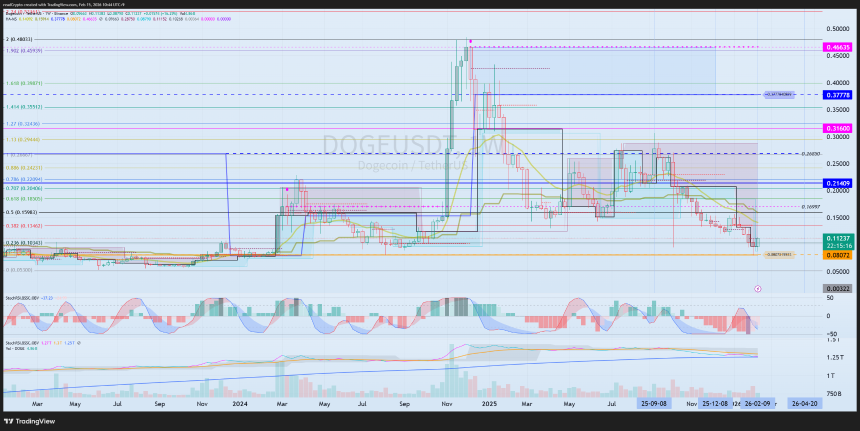
Task: Click the 1.25T volume axis label
Action: [x=836, y=358]
